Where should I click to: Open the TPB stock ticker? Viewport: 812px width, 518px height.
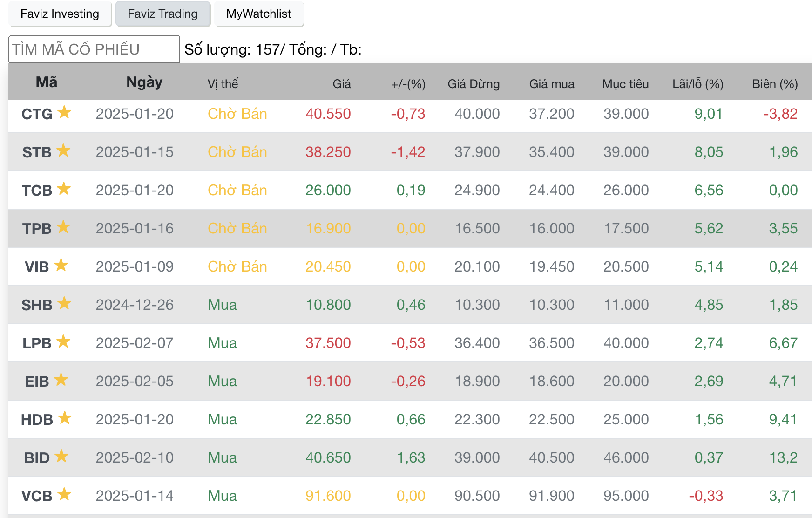37,229
